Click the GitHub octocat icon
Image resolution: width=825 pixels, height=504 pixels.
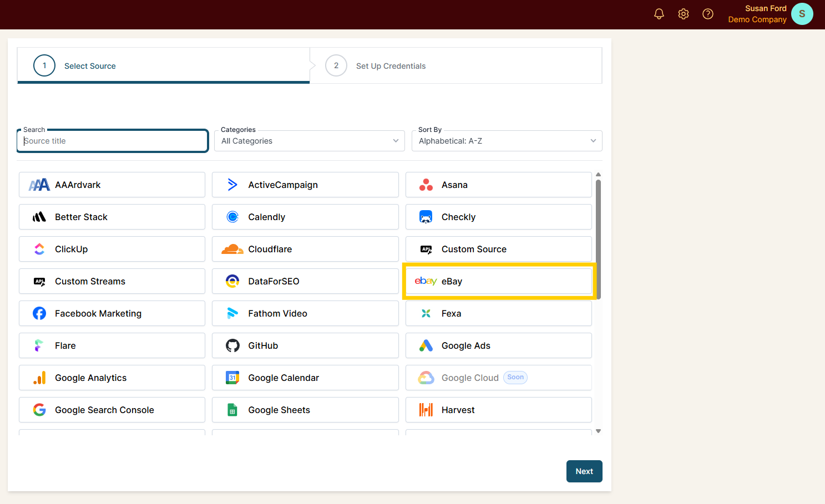(x=232, y=345)
